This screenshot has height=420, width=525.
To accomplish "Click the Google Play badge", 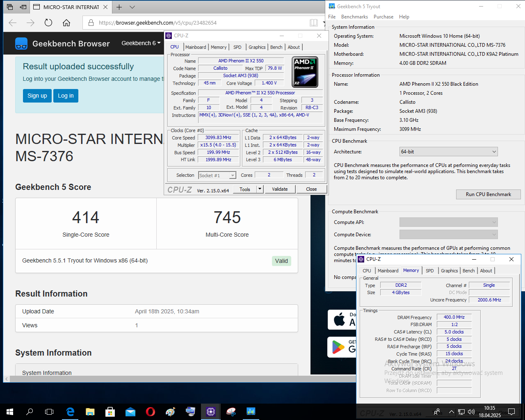I will [342, 347].
